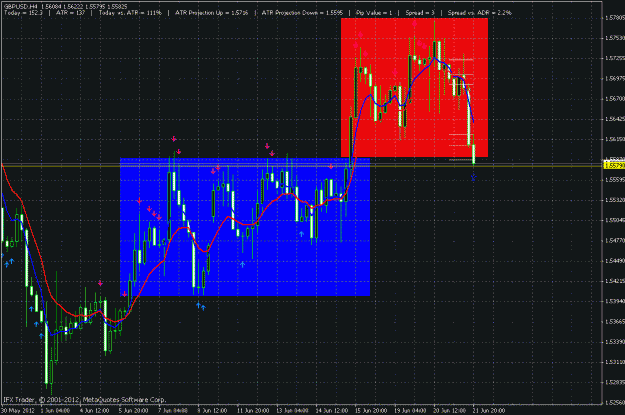Click the 'ATR = 137' value
The width and height of the screenshot is (625, 415).
click(x=71, y=13)
